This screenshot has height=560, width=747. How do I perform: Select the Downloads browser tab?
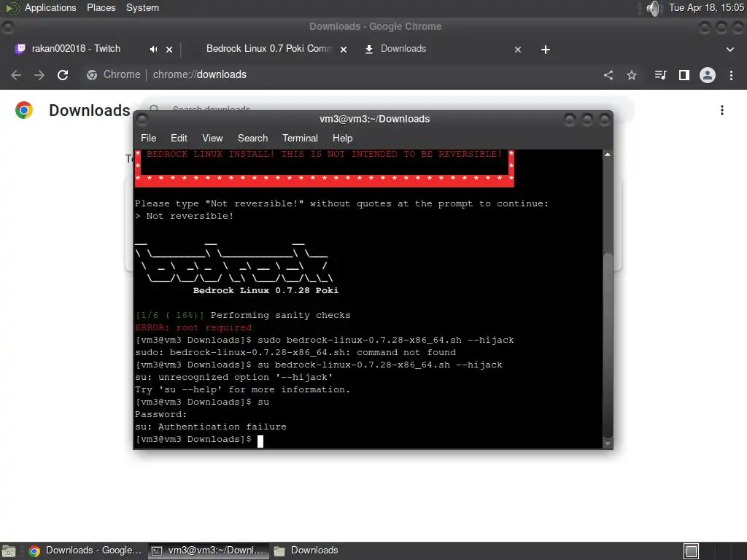coord(403,49)
